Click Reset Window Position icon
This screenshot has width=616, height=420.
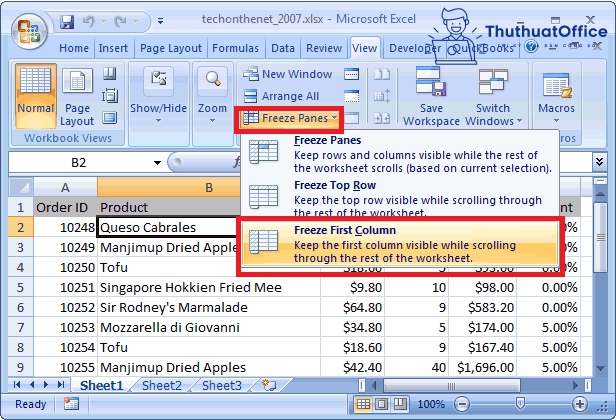tap(381, 118)
